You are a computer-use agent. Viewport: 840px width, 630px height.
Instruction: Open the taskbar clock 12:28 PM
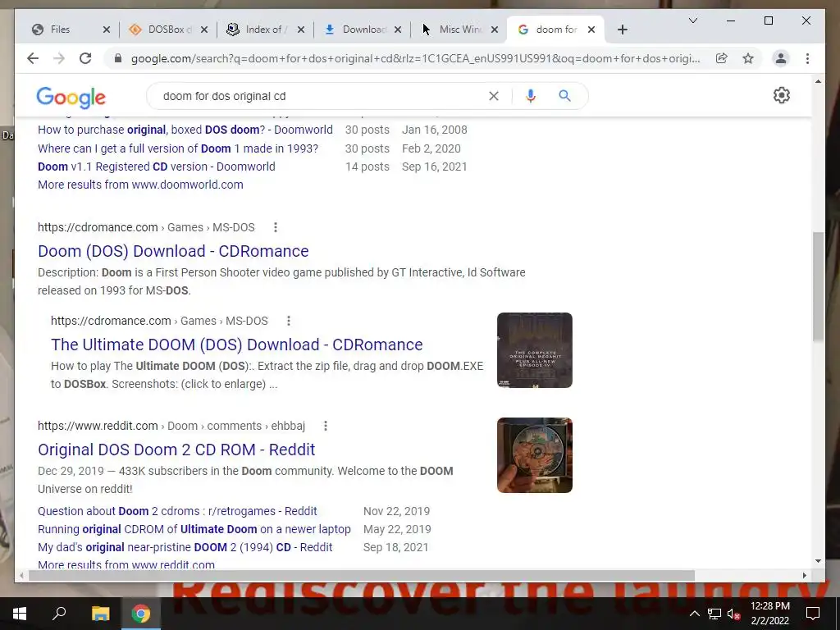click(769, 614)
